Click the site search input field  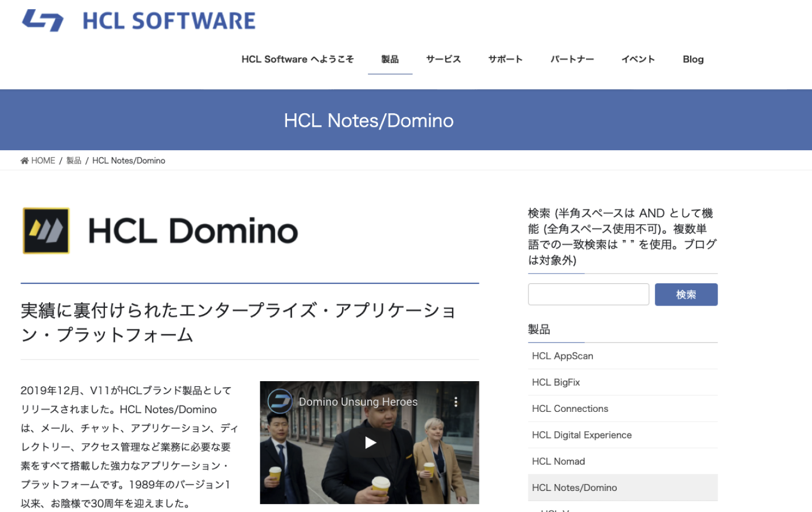(x=588, y=294)
